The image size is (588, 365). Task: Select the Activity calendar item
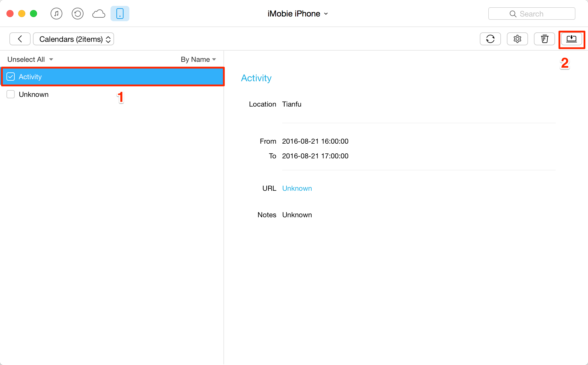tap(113, 76)
